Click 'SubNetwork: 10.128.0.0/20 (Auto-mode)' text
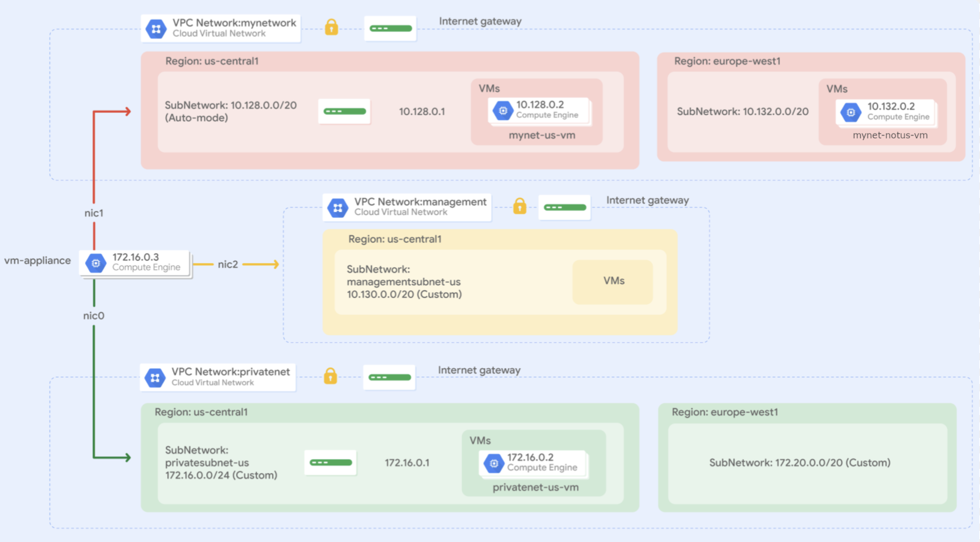980x542 pixels. (x=230, y=112)
